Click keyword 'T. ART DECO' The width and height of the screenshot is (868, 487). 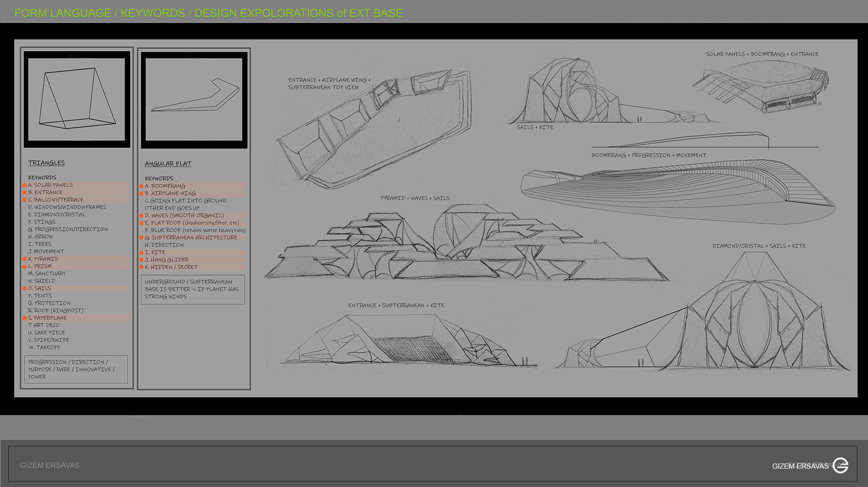[44, 325]
